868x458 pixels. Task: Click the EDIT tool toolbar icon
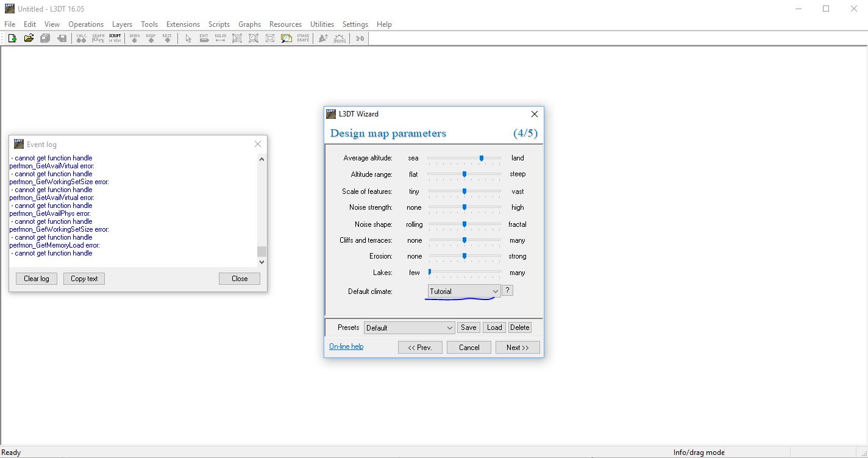(x=204, y=38)
